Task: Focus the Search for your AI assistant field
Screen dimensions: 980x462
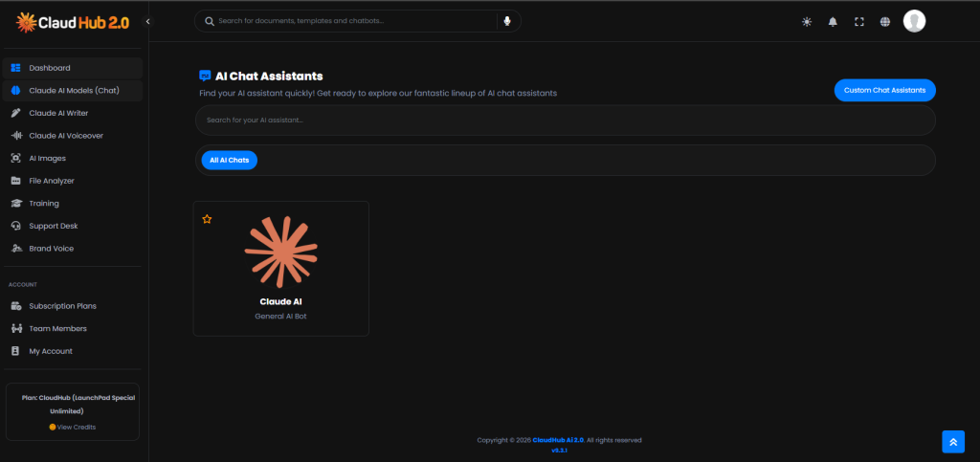Action: [565, 120]
